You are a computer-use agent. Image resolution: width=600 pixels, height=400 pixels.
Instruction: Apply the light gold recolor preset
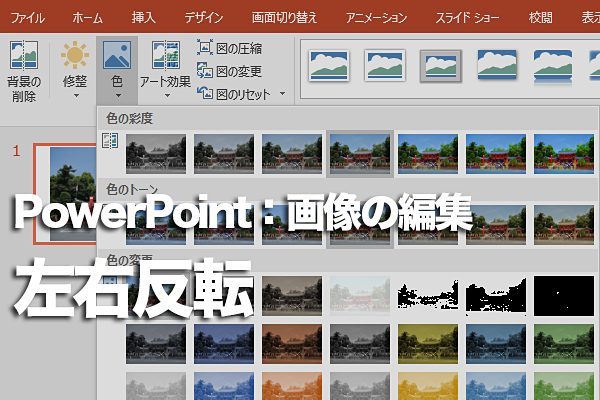pos(428,386)
